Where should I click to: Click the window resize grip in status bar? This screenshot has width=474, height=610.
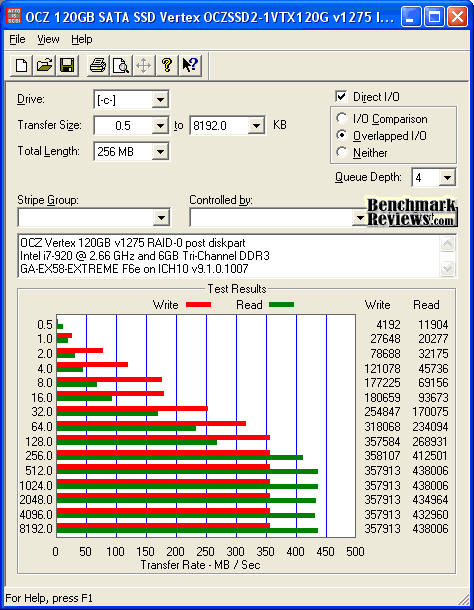[463, 599]
